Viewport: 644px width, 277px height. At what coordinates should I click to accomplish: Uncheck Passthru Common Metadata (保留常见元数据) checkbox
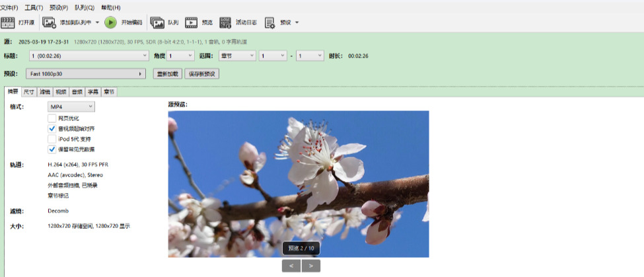pyautogui.click(x=52, y=149)
